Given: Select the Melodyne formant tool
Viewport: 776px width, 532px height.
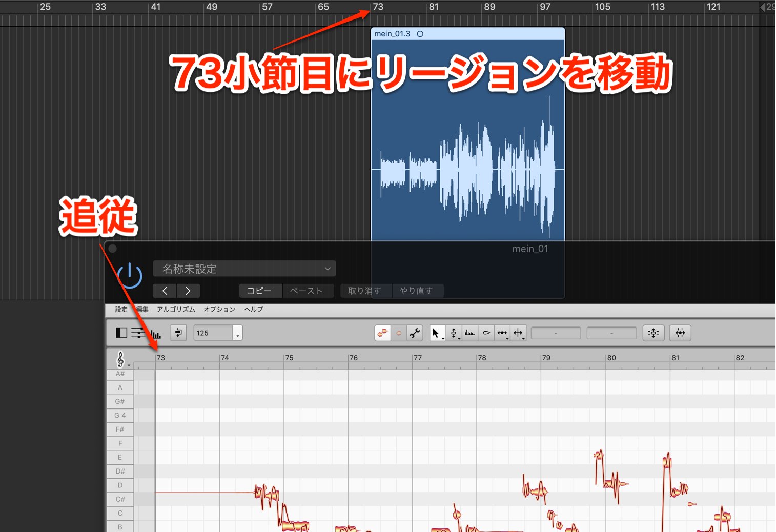Looking at the screenshot, I should point(486,333).
